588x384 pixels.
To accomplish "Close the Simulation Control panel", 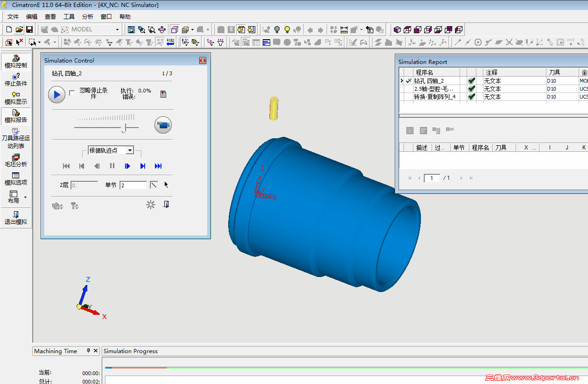I will coord(203,60).
